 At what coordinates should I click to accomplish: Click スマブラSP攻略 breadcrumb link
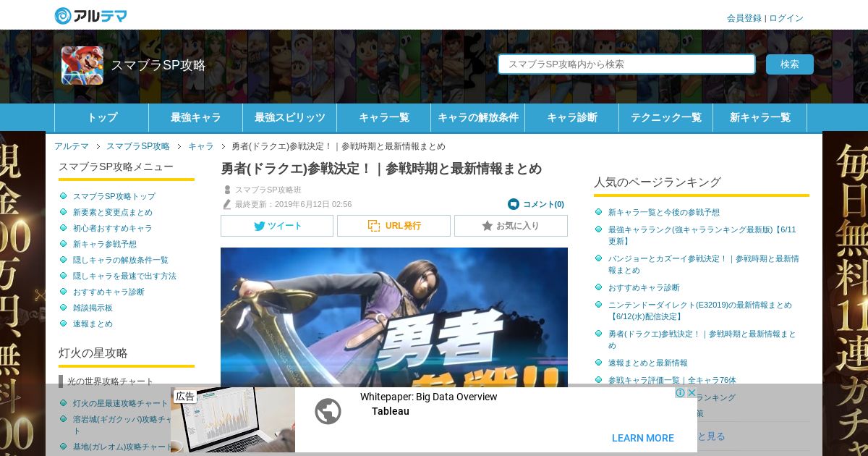[x=138, y=146]
